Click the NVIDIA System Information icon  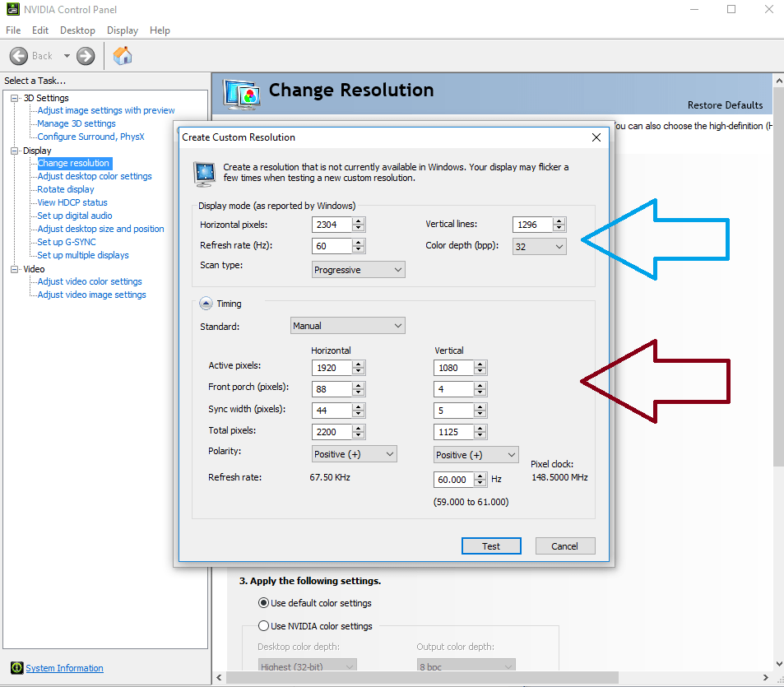click(x=17, y=667)
